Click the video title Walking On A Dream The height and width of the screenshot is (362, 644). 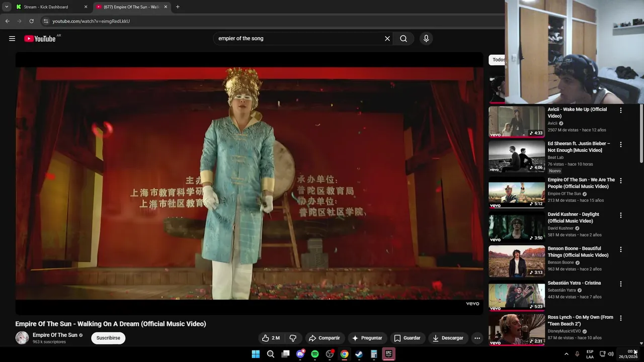(111, 324)
